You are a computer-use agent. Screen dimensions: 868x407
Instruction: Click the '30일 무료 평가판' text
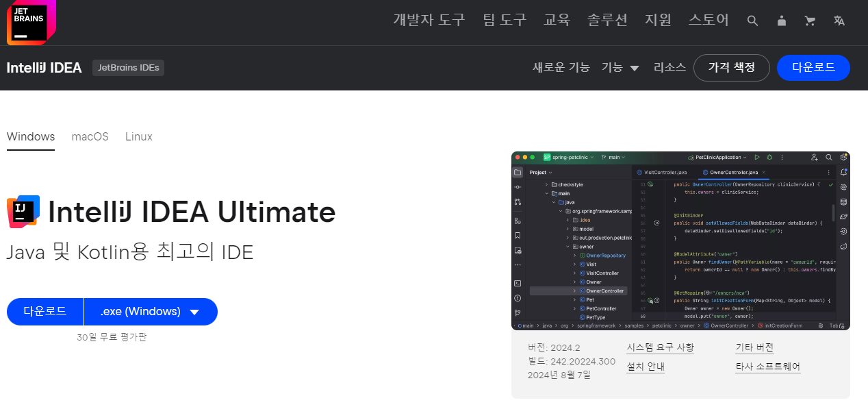pyautogui.click(x=112, y=337)
